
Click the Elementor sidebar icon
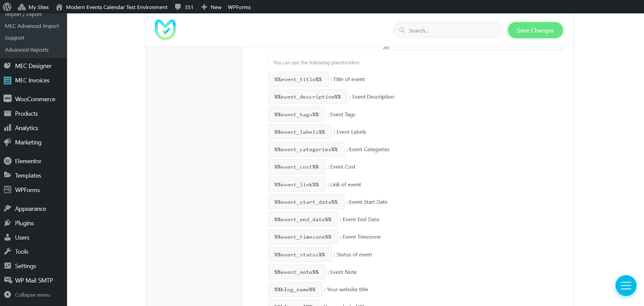coord(7,161)
